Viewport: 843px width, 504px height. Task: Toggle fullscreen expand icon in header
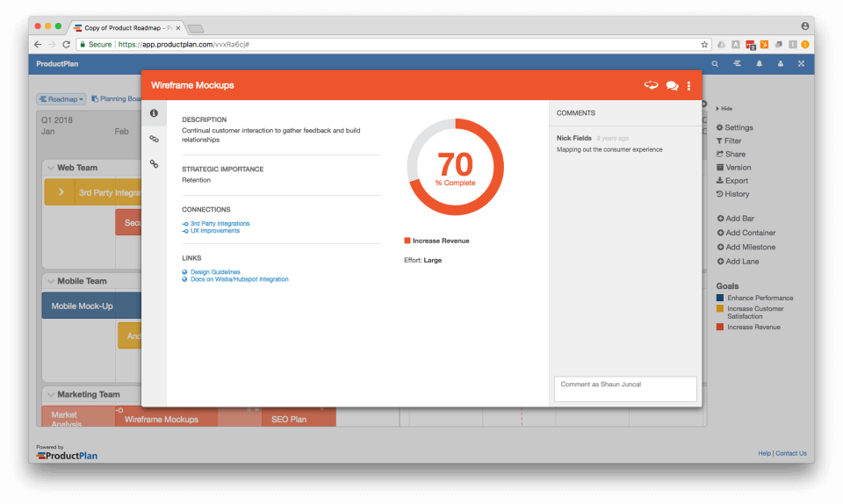point(801,64)
